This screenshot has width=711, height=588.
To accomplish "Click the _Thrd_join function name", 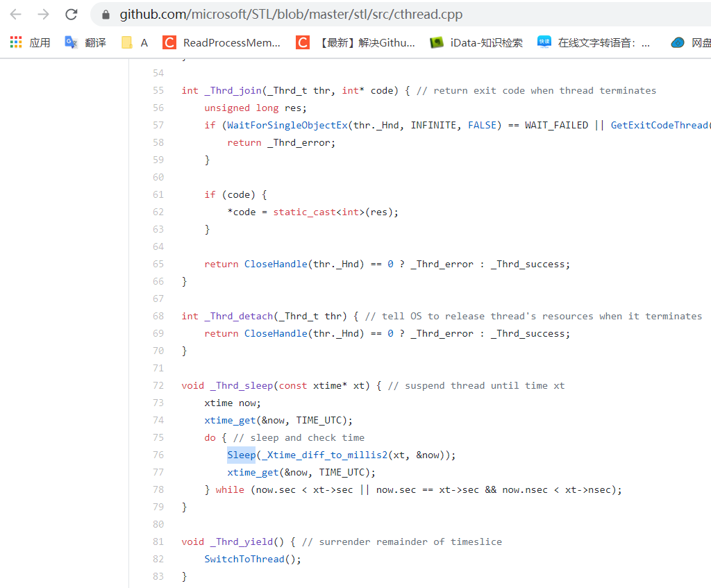I will coord(233,91).
